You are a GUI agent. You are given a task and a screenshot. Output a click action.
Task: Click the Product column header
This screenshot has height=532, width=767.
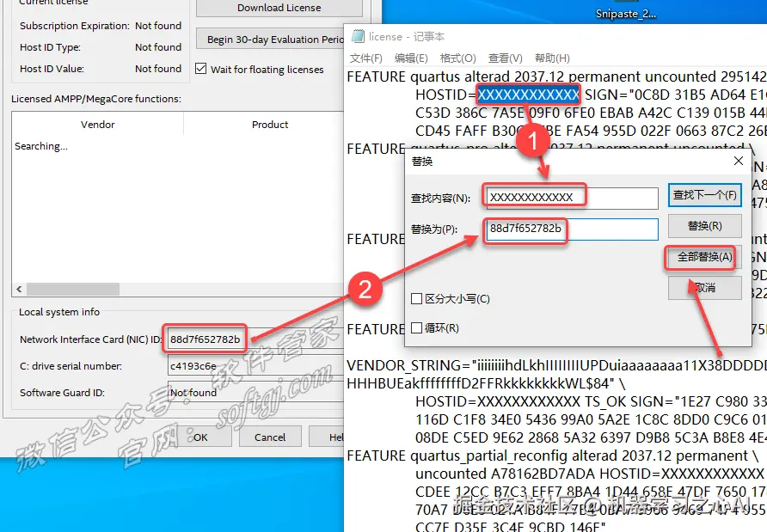[x=270, y=125]
